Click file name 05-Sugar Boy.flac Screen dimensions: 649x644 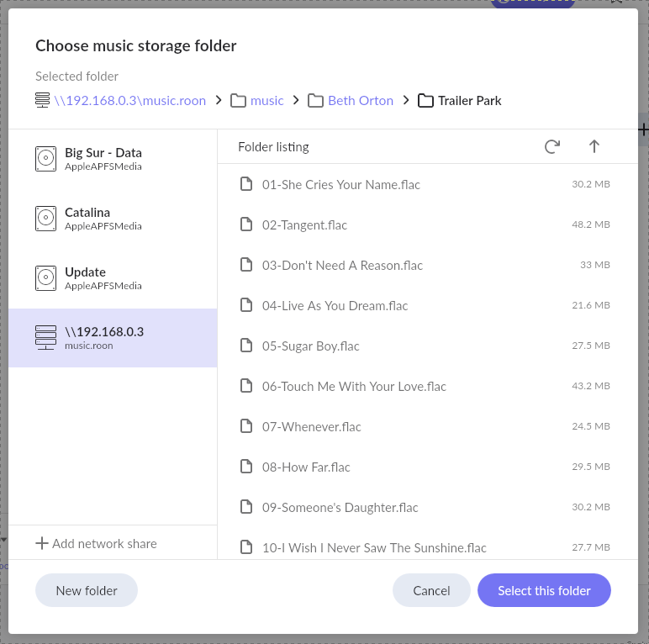(311, 346)
